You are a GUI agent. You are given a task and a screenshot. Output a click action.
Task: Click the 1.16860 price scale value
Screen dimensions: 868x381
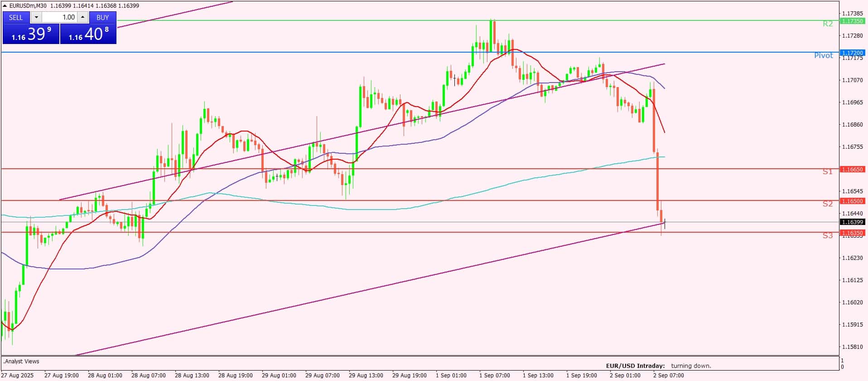tap(852, 124)
